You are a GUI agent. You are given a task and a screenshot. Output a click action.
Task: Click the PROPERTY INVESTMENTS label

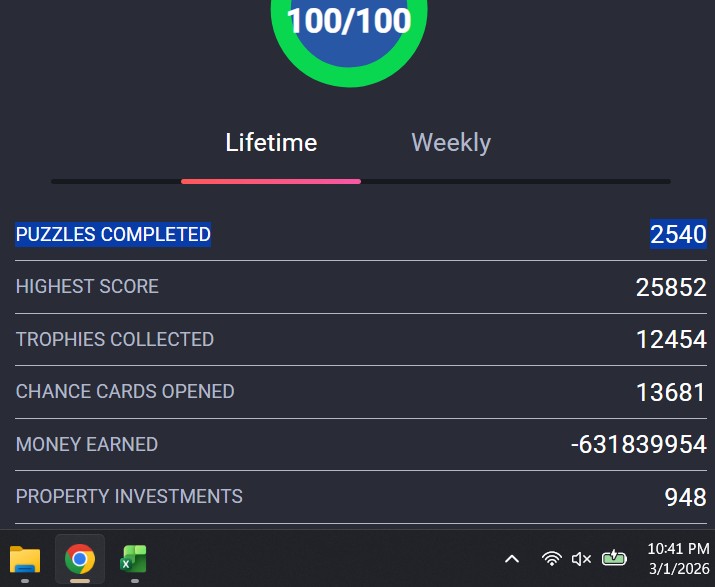pos(129,497)
